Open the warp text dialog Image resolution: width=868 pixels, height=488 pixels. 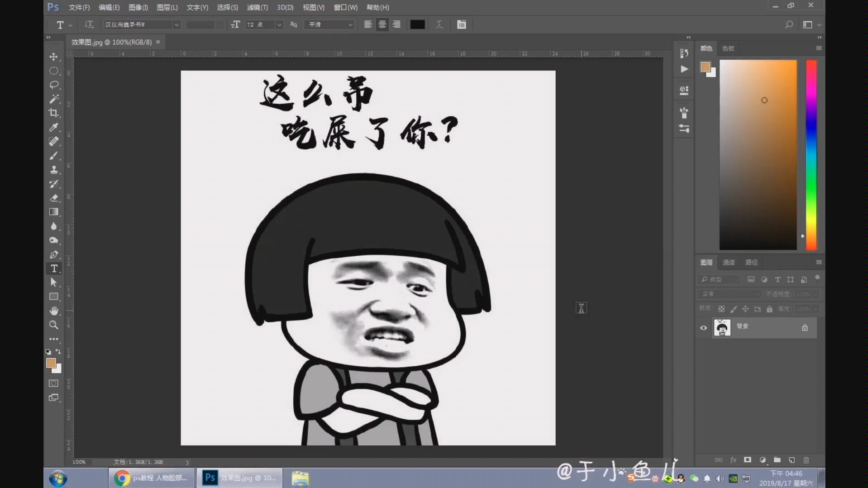pos(439,24)
